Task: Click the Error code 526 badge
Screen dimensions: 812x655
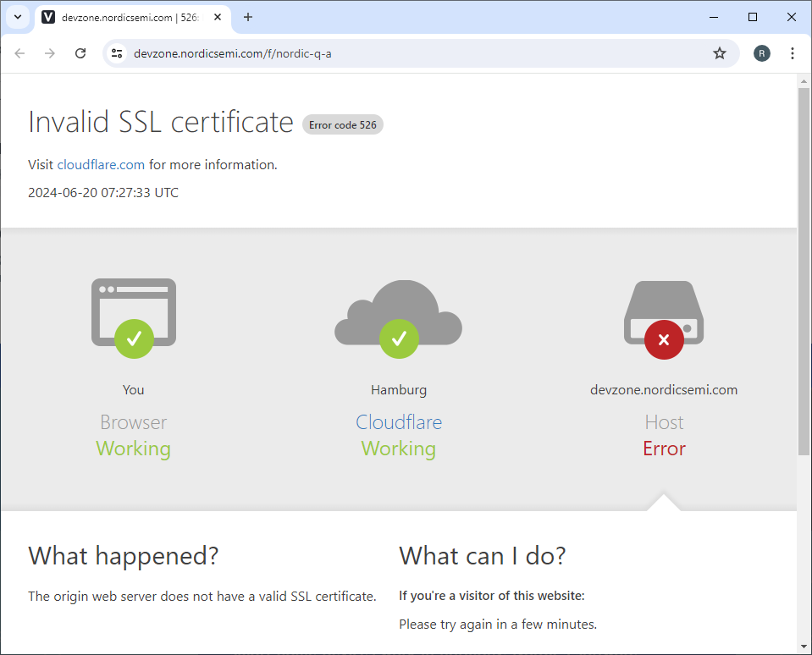Action: click(x=343, y=124)
